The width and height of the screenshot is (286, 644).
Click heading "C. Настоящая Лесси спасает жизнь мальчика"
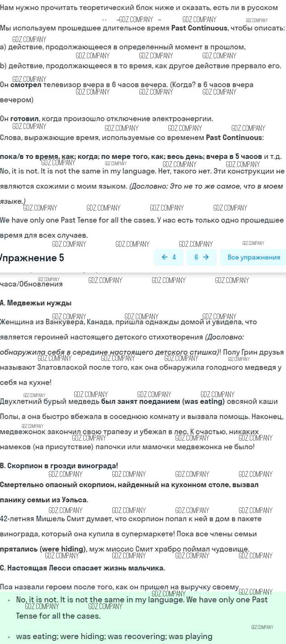pos(82,567)
